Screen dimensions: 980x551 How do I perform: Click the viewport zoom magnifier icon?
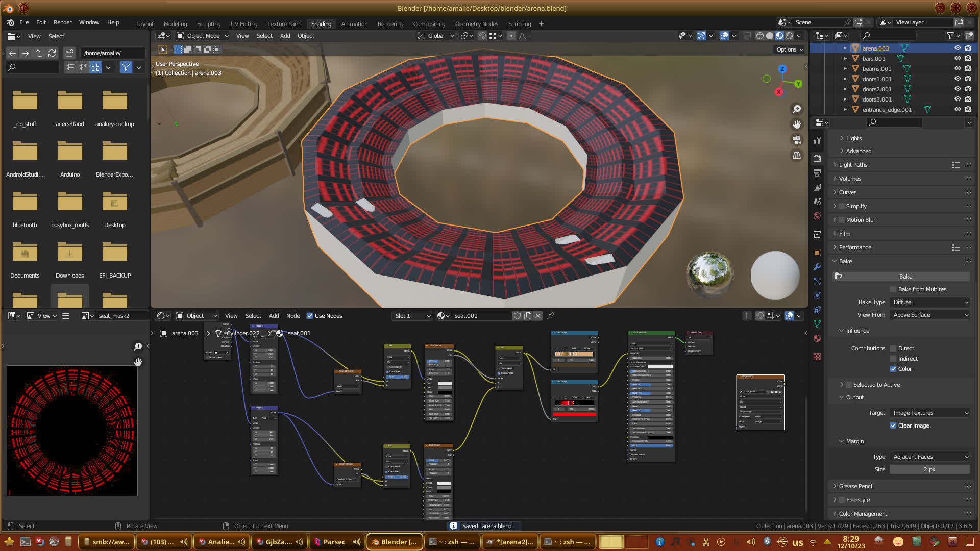796,109
